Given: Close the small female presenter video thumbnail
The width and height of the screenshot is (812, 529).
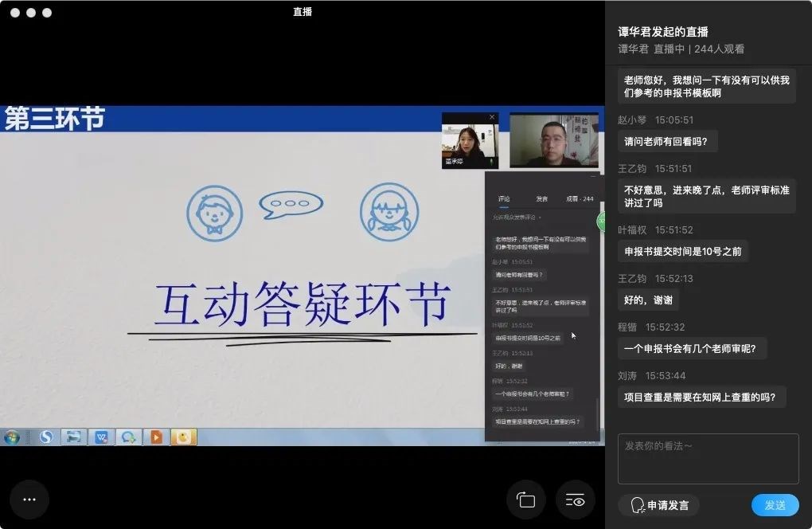Looking at the screenshot, I should tap(492, 117).
